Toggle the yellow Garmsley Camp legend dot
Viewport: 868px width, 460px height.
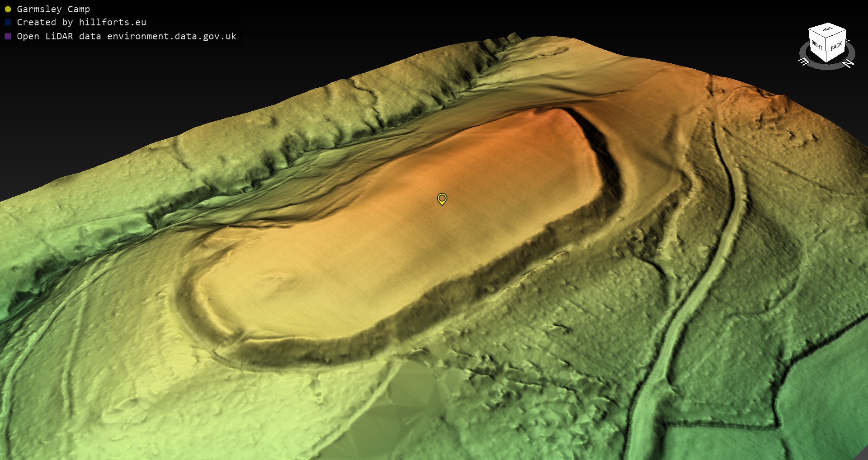(x=8, y=9)
